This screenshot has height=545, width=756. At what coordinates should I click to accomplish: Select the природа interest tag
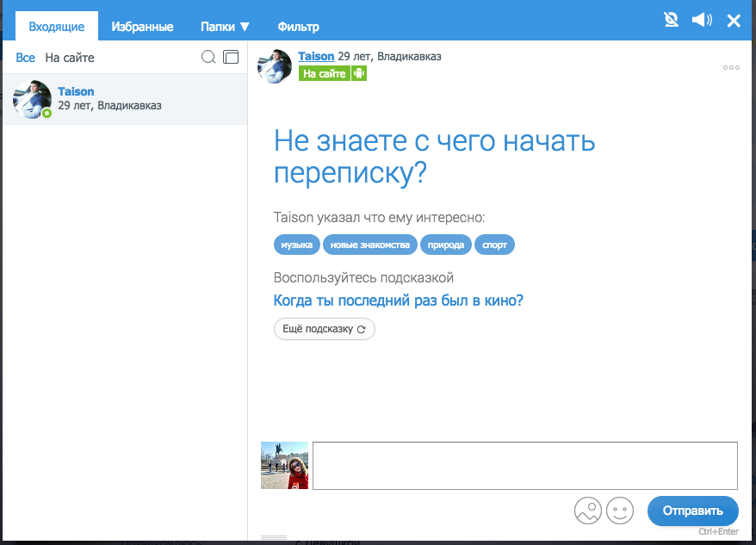coord(445,245)
